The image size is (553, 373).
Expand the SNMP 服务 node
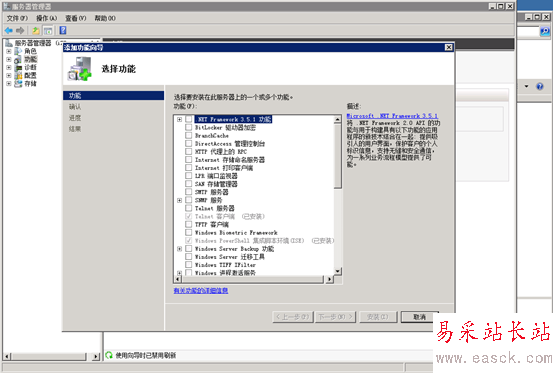(180, 200)
